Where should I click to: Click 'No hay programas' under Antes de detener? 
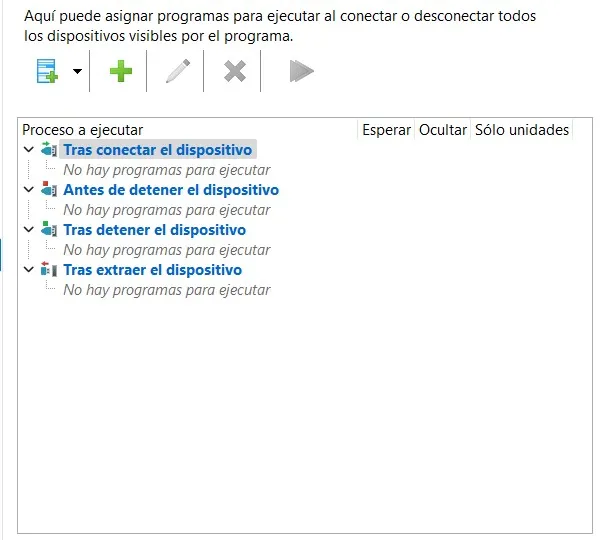coord(167,210)
